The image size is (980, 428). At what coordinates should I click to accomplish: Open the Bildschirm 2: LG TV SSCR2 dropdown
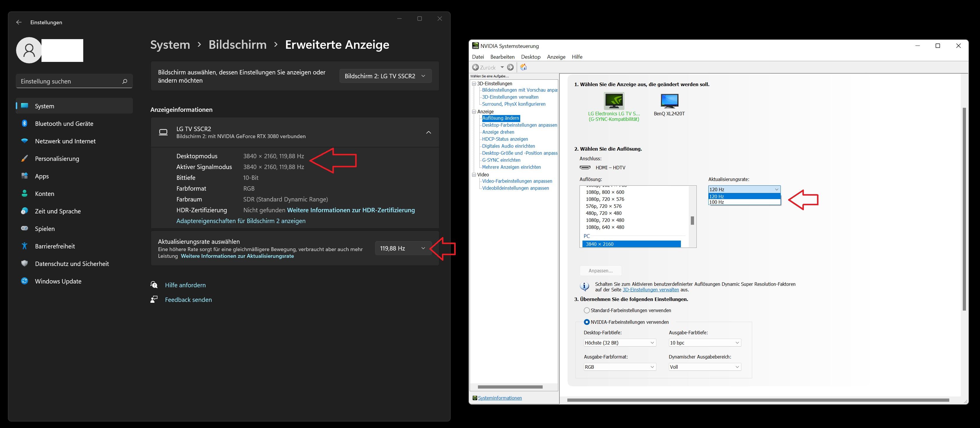tap(385, 76)
